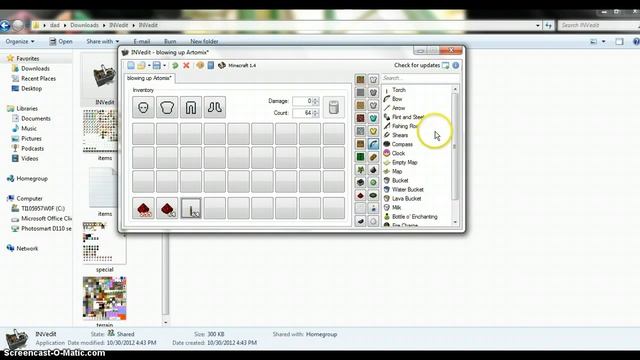Select the third hotbar slot with torch item

(191, 208)
